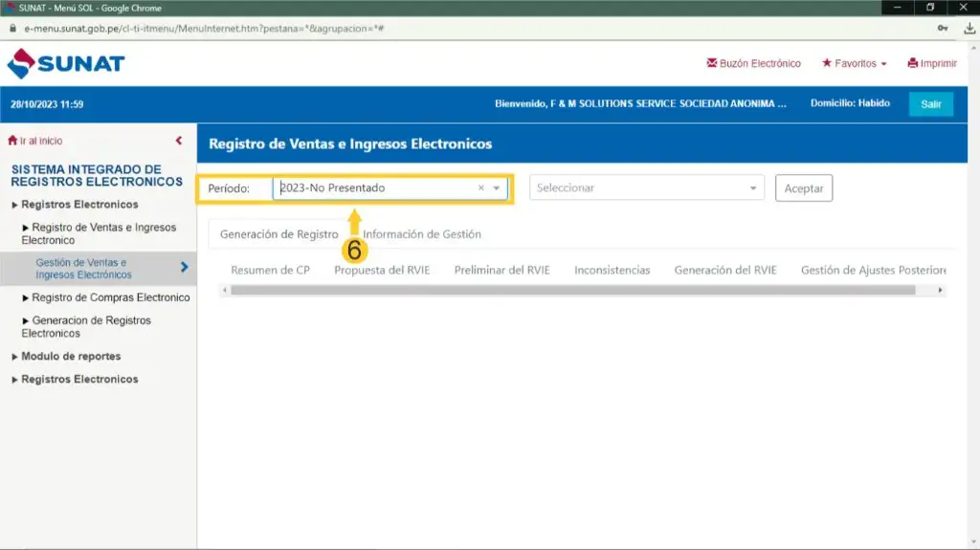Collapse sidebar with red chevron arrow
This screenshot has height=550, width=980.
[x=179, y=141]
